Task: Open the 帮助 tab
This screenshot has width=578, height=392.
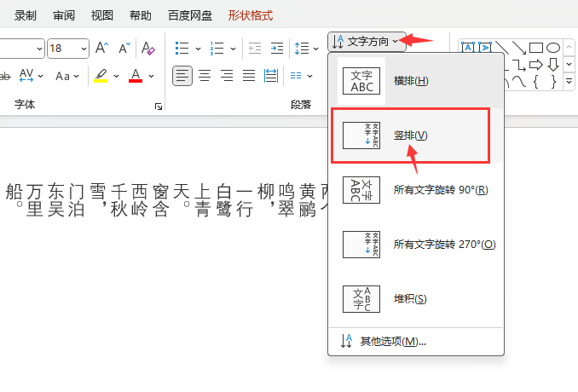Action: pos(141,15)
